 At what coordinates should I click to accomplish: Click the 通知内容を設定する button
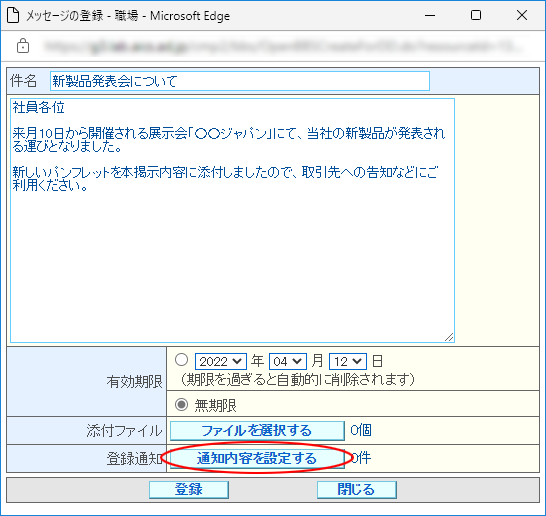coord(257,458)
